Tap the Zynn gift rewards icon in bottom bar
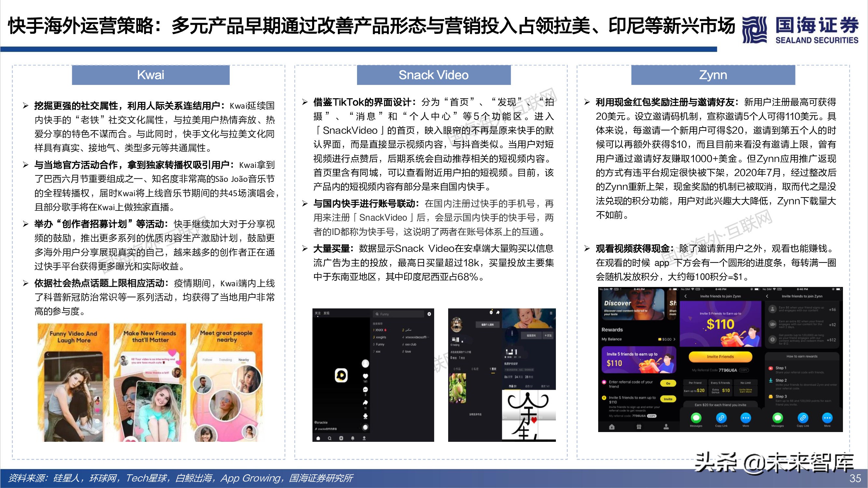868x488 pixels. tap(639, 427)
